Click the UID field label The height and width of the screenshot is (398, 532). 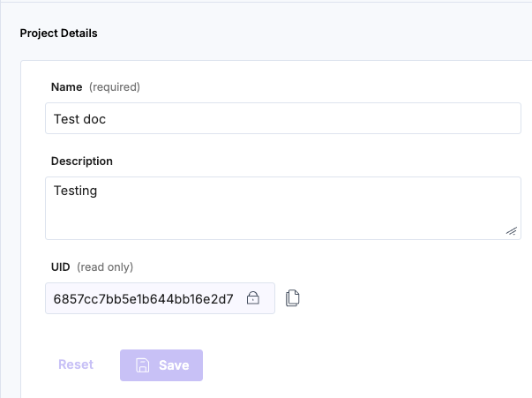pyautogui.click(x=61, y=267)
